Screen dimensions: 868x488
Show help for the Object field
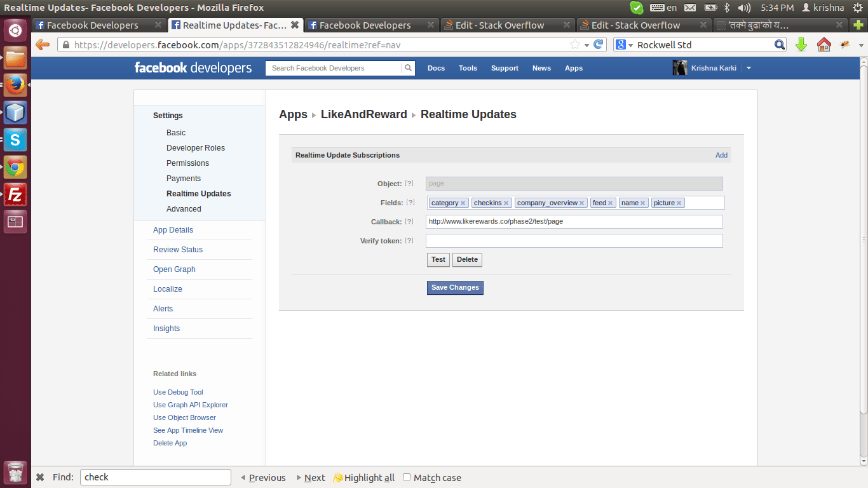coord(409,184)
